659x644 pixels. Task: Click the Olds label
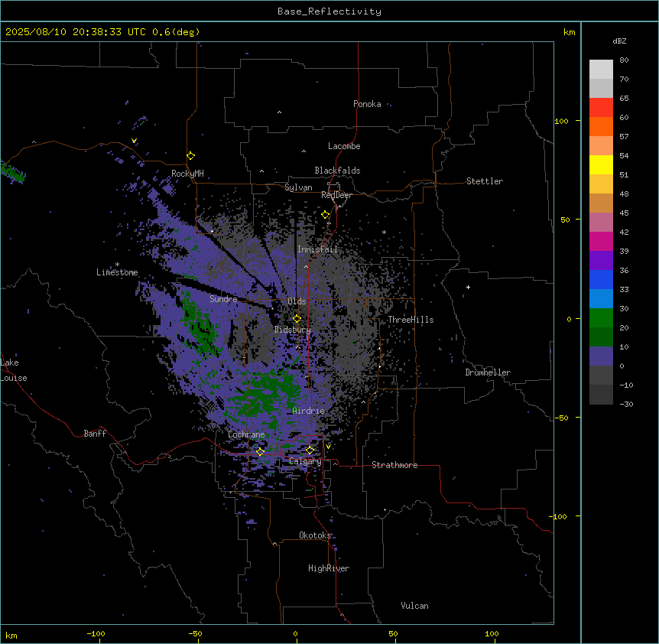(x=297, y=301)
